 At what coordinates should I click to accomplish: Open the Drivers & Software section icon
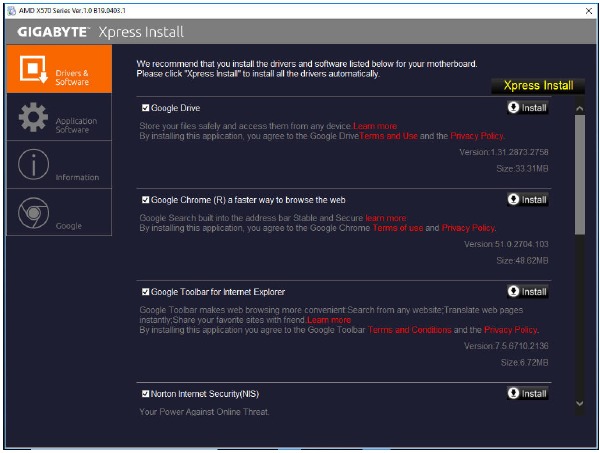click(33, 71)
